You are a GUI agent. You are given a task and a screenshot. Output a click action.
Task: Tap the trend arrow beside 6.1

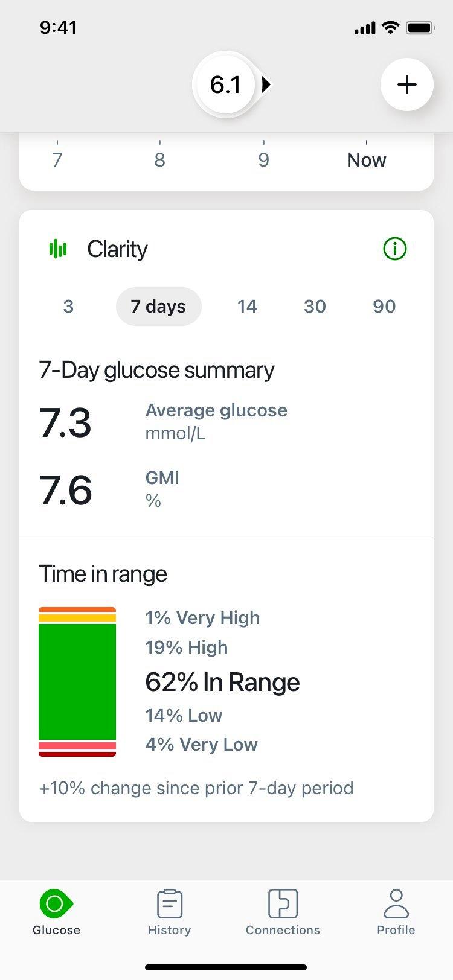click(266, 84)
